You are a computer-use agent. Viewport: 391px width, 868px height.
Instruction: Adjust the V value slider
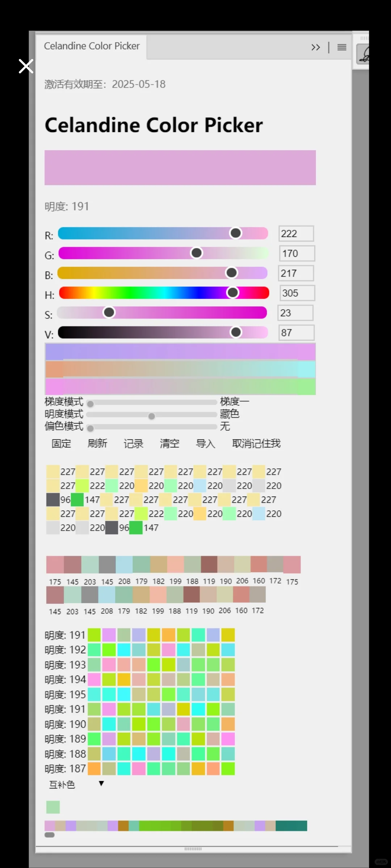click(163, 332)
